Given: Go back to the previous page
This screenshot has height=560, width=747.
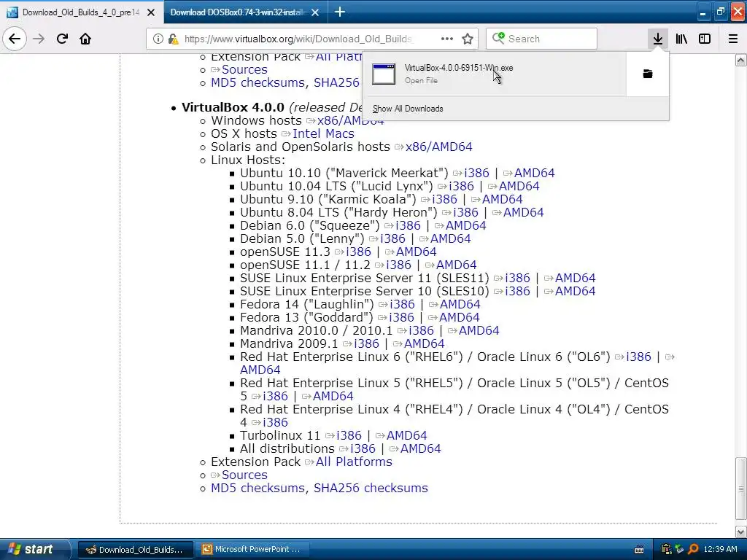Looking at the screenshot, I should (15, 39).
